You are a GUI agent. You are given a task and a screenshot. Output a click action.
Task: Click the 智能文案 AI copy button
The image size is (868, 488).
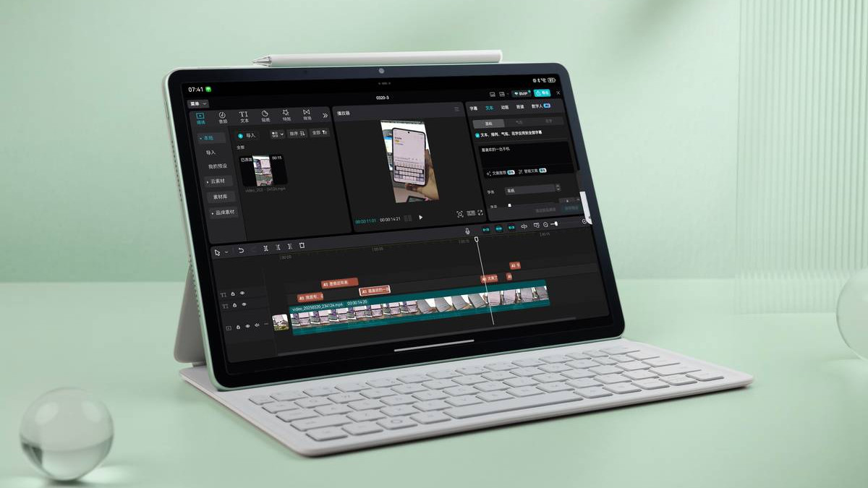click(x=532, y=171)
